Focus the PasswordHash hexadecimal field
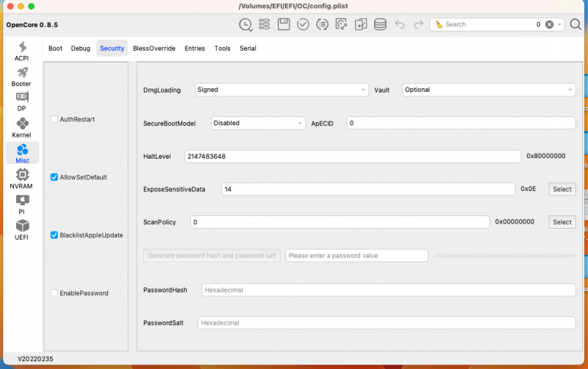 (x=389, y=290)
